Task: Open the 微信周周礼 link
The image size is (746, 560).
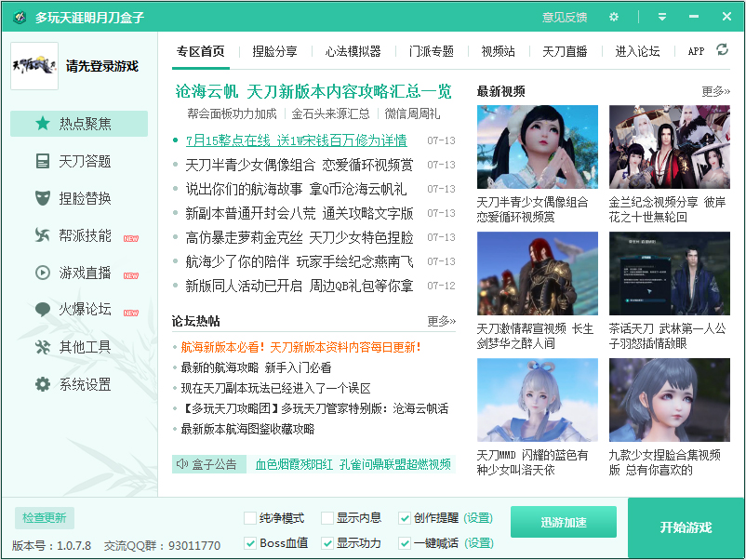Action: click(x=412, y=113)
